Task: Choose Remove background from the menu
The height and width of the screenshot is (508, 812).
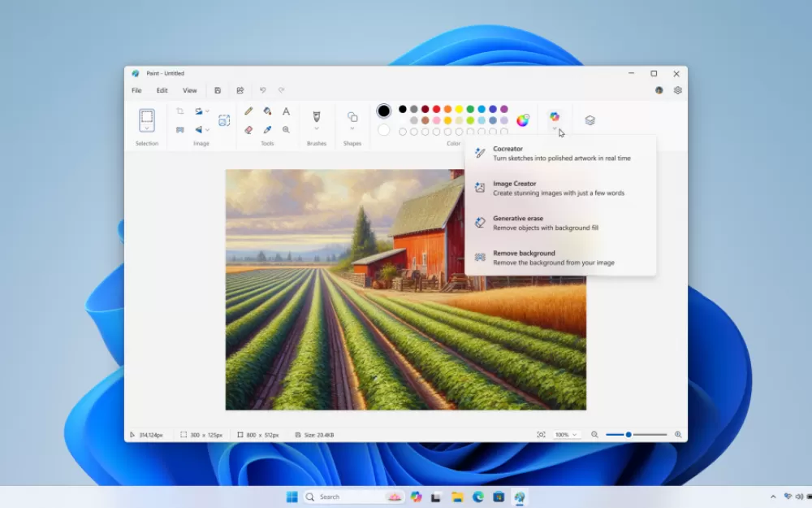Action: pos(560,258)
